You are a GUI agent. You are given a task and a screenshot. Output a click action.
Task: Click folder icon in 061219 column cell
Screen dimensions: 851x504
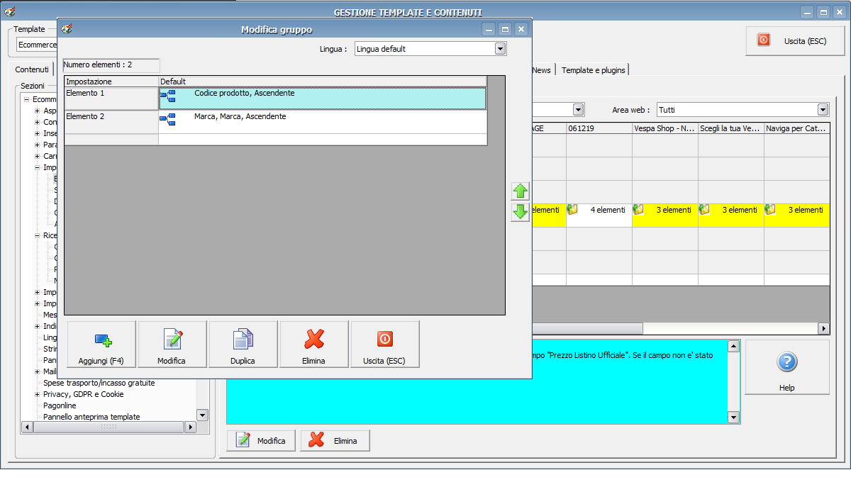[x=573, y=210]
